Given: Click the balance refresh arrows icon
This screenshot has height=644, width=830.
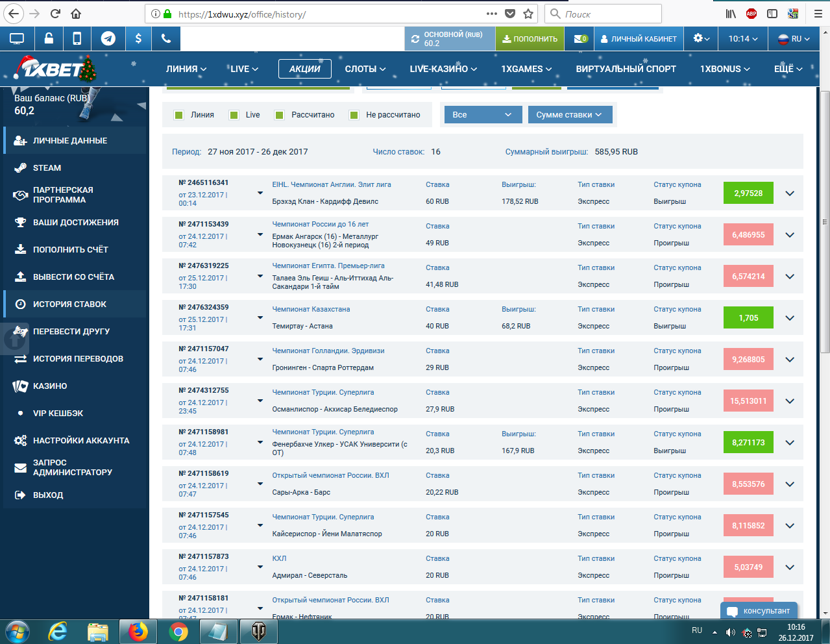Looking at the screenshot, I should 415,39.
